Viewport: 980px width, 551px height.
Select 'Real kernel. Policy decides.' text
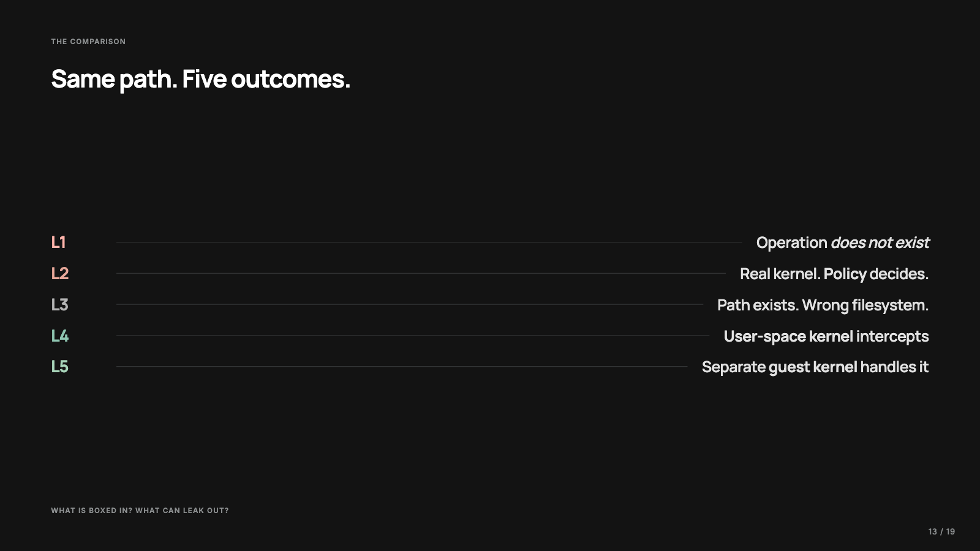(x=834, y=274)
